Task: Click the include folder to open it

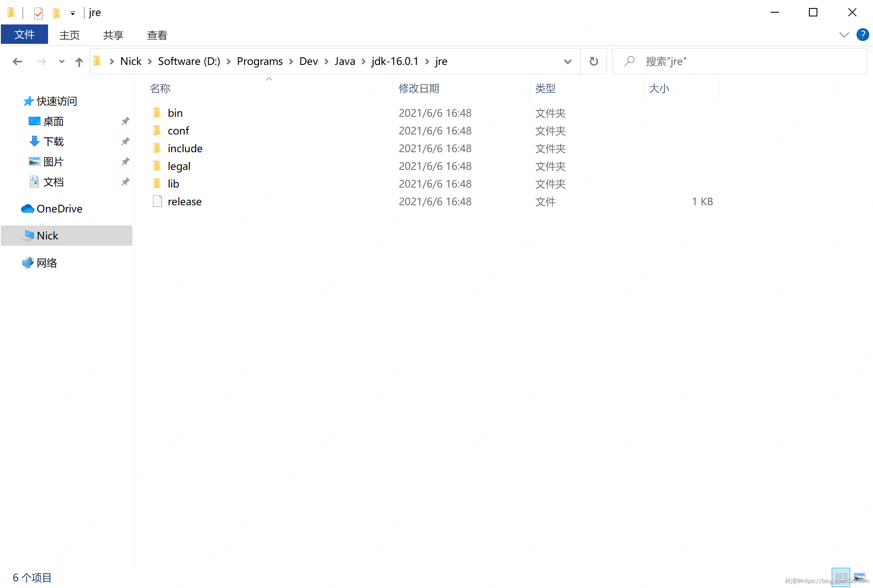Action: coord(186,148)
